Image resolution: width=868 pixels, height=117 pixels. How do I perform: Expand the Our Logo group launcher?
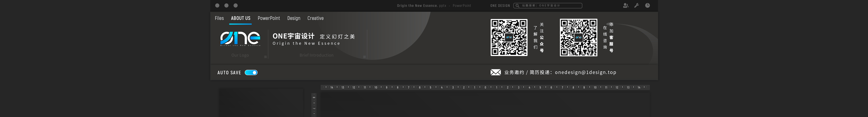(266, 57)
